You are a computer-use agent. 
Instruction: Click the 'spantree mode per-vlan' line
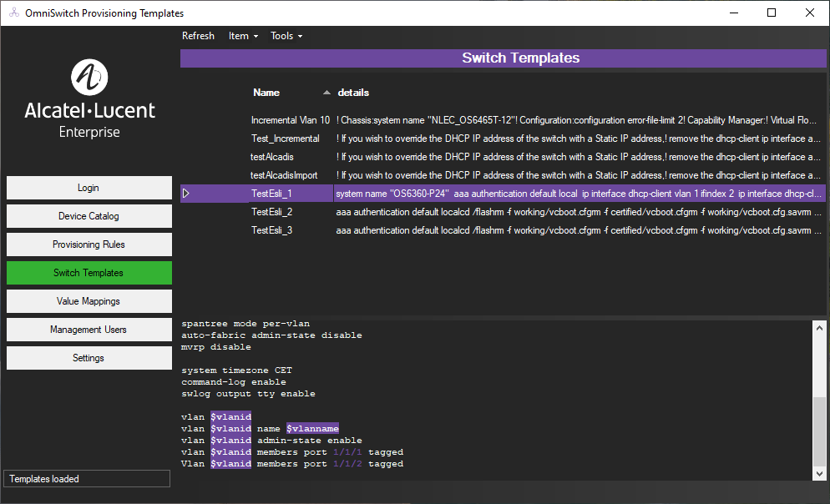click(x=245, y=324)
